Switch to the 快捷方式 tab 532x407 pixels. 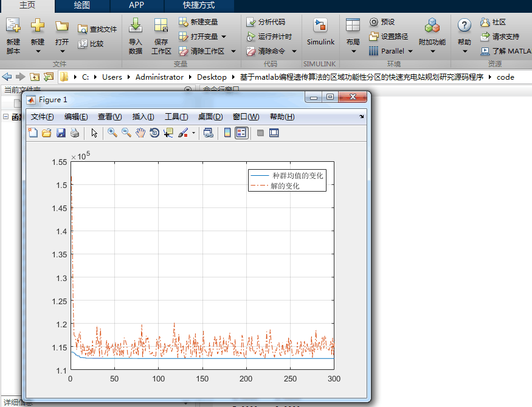click(199, 5)
